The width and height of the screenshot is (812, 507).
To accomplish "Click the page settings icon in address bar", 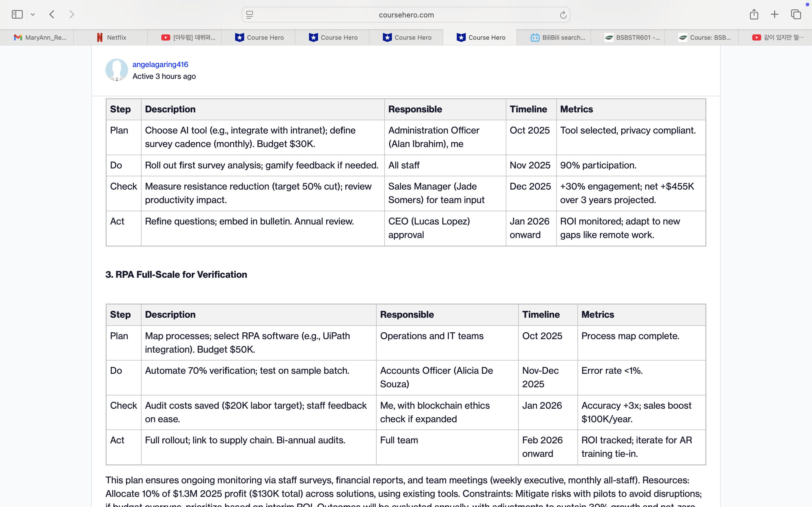I will [x=250, y=15].
